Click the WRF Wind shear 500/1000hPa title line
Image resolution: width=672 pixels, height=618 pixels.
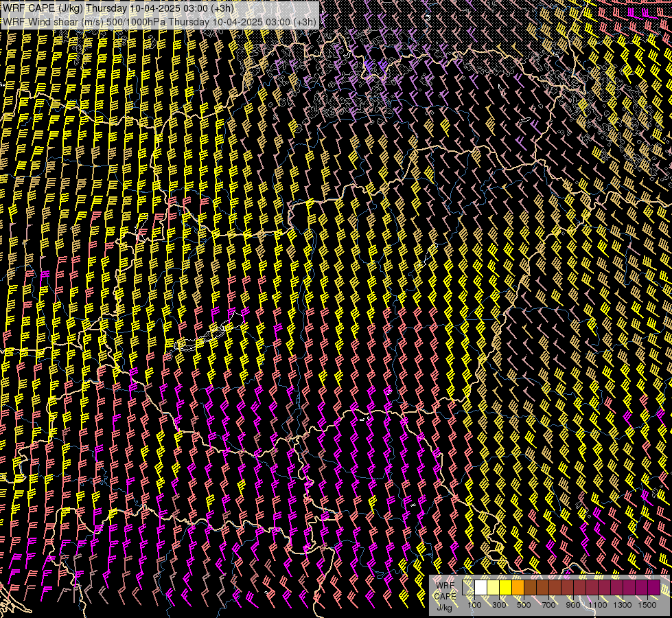coord(160,22)
